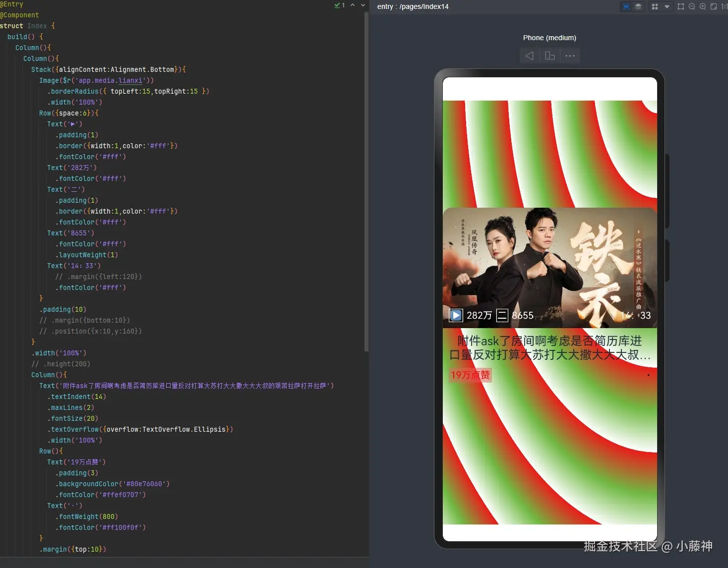Click the Text('8655') code line

pos(70,233)
